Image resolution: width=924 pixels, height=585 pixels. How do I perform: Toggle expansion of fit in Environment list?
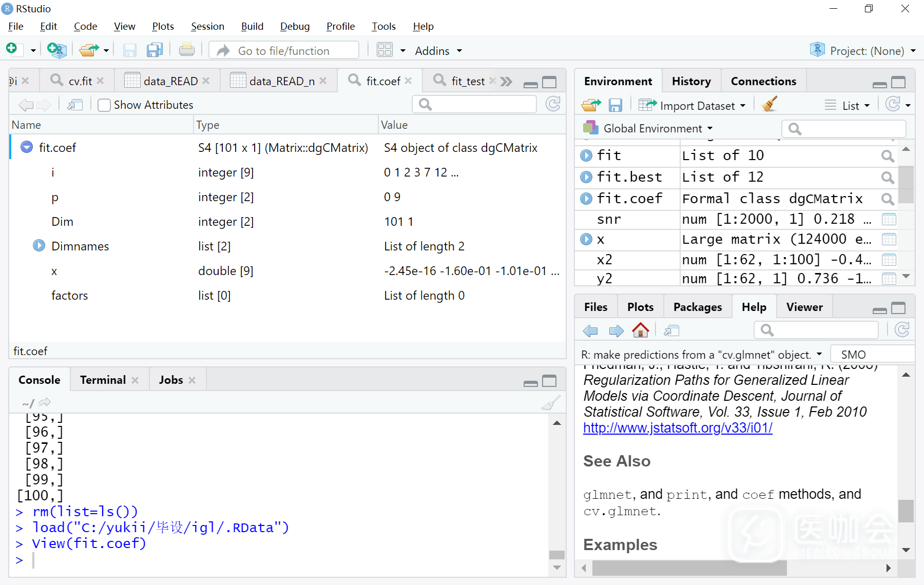click(586, 156)
